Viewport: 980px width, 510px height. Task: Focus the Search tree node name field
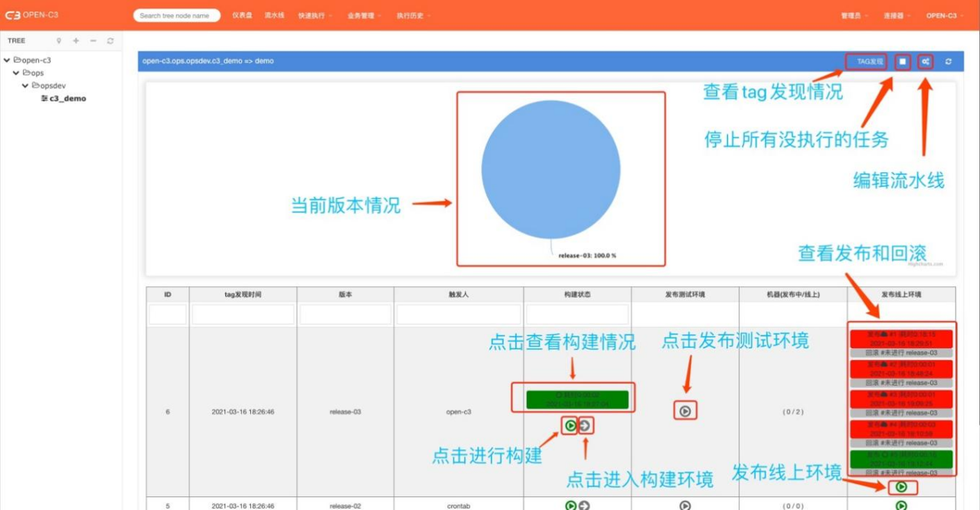(176, 15)
